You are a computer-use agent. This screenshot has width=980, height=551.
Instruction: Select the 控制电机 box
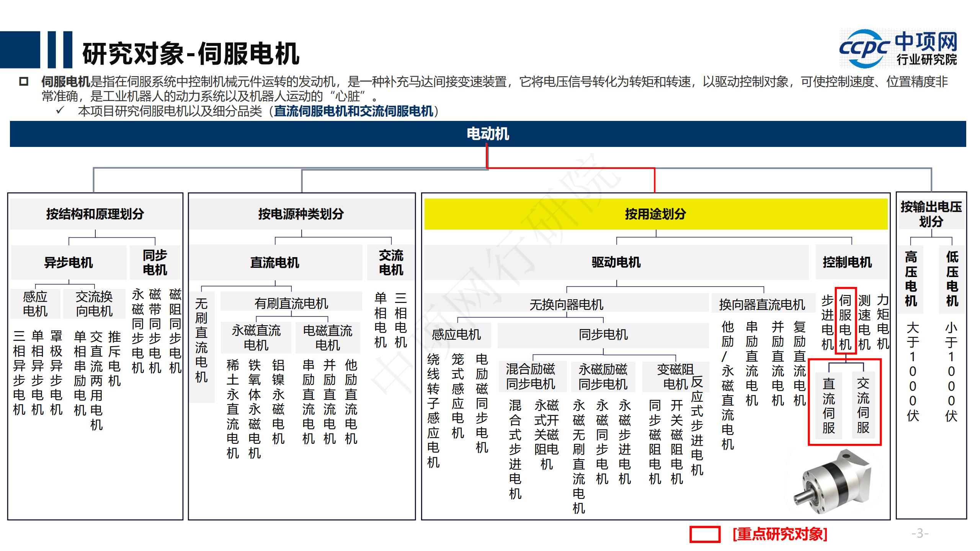(x=847, y=262)
